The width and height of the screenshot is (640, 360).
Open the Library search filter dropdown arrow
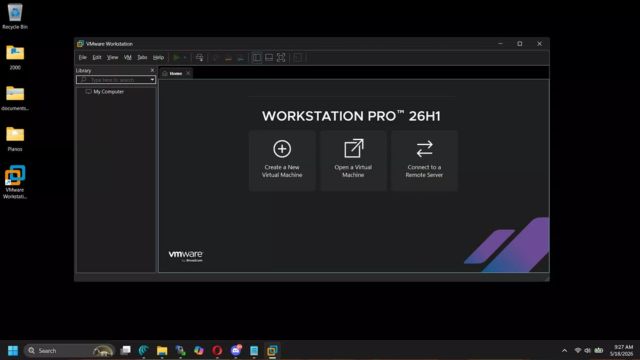(x=152, y=80)
